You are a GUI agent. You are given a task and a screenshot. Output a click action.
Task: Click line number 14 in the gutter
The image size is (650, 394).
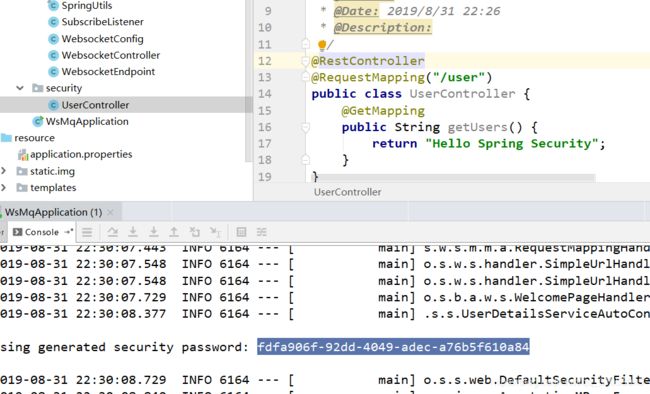point(264,94)
